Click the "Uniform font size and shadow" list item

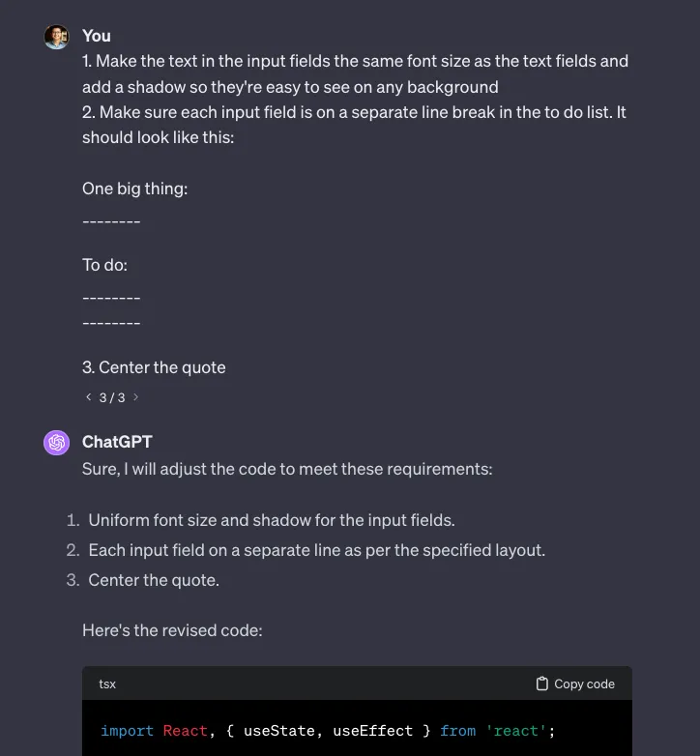click(x=271, y=520)
